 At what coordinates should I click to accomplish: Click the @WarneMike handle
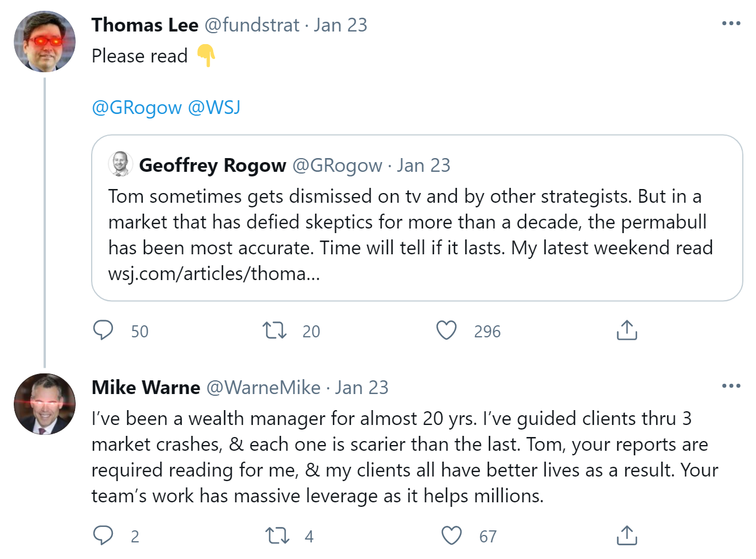click(x=263, y=388)
